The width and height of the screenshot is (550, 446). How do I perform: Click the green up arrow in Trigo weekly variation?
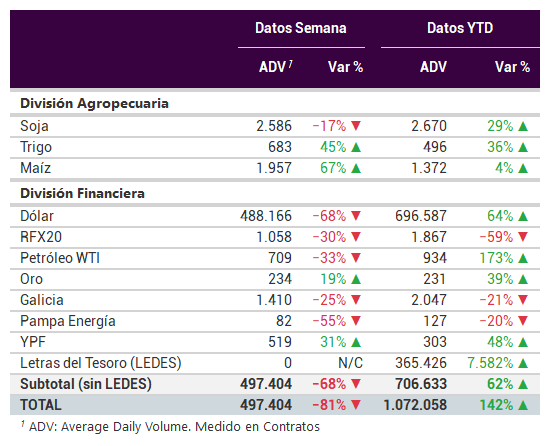click(356, 147)
